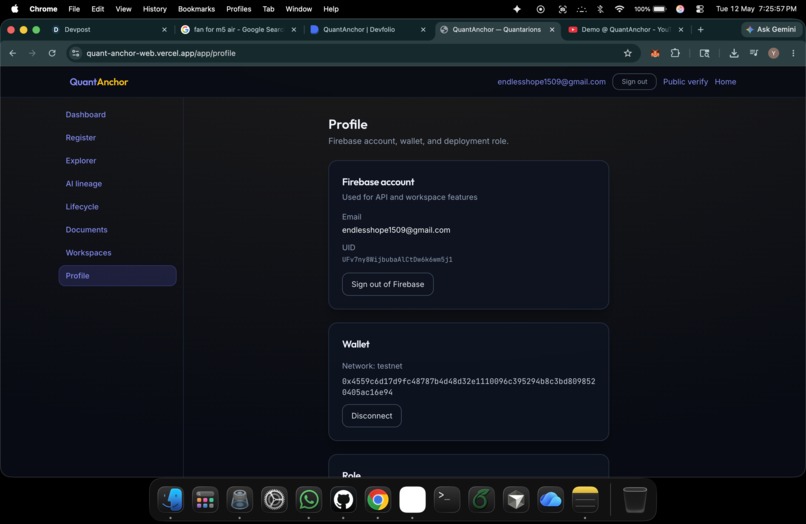Open the Chrome profile avatar
The height and width of the screenshot is (524, 806).
[x=773, y=53]
